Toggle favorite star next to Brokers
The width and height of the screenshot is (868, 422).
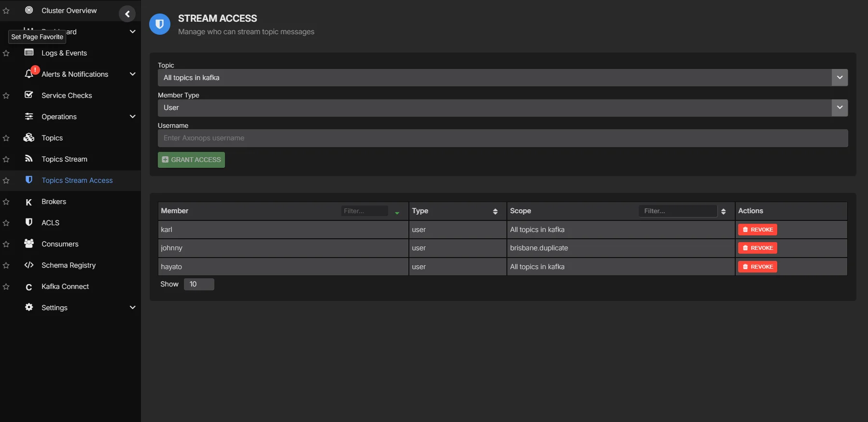pyautogui.click(x=6, y=202)
